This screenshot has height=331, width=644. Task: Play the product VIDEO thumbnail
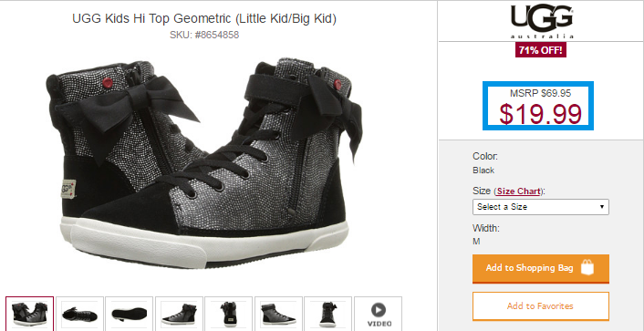[379, 314]
